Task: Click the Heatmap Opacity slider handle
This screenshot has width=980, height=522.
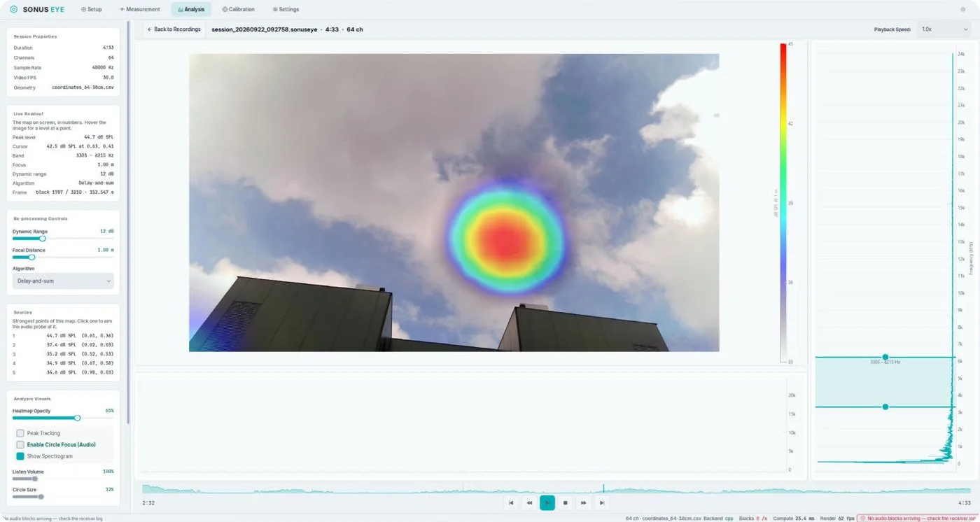Action: click(x=77, y=418)
